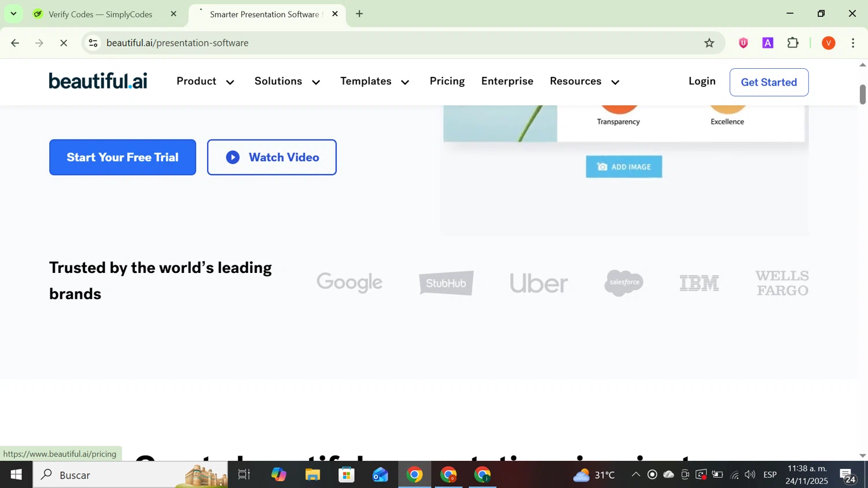The image size is (868, 488).
Task: Click the Uber brand logo
Action: [539, 283]
